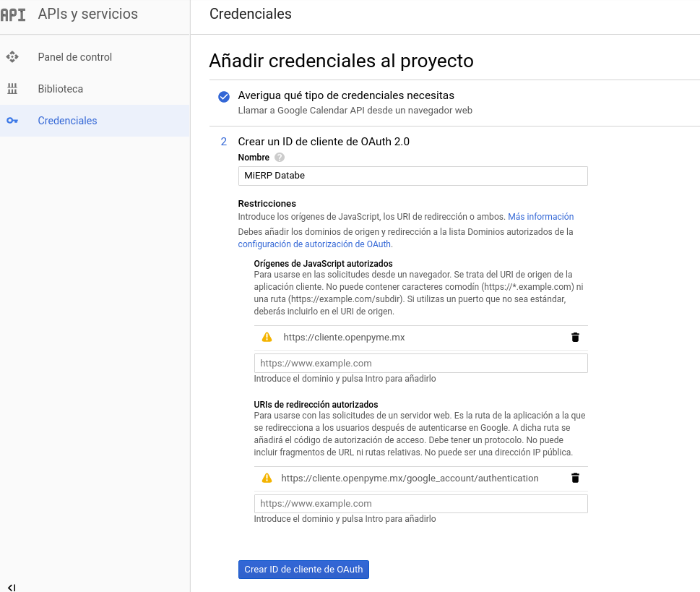Click the blue completed-step checkmark icon
The width and height of the screenshot is (700, 592).
[x=224, y=97]
